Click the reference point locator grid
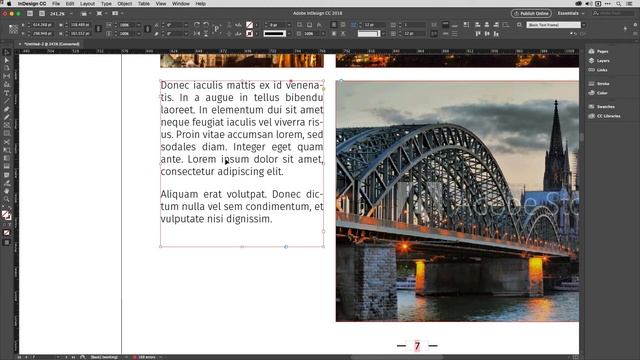Screen dimensions: 640x360 13,29
